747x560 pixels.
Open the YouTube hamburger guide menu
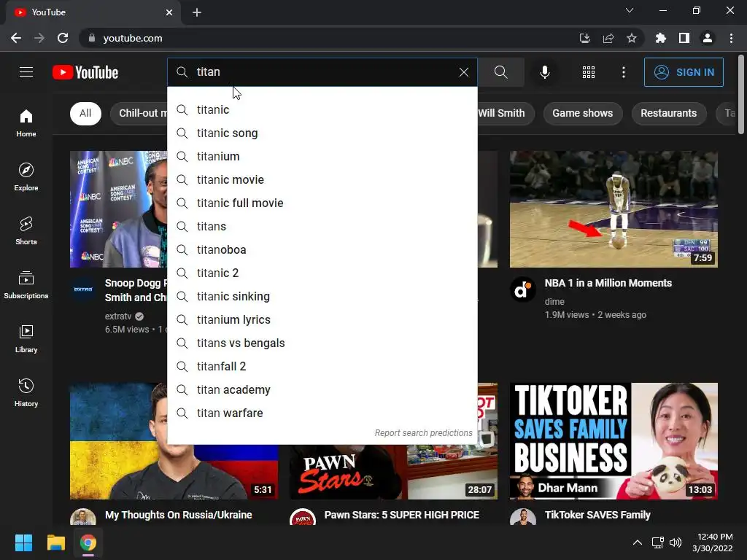click(x=26, y=72)
